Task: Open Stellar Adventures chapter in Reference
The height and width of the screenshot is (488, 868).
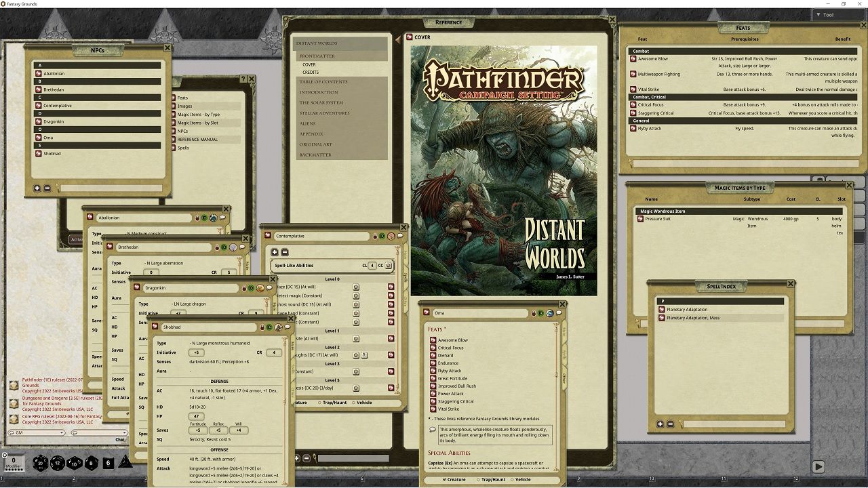Action: [x=341, y=113]
